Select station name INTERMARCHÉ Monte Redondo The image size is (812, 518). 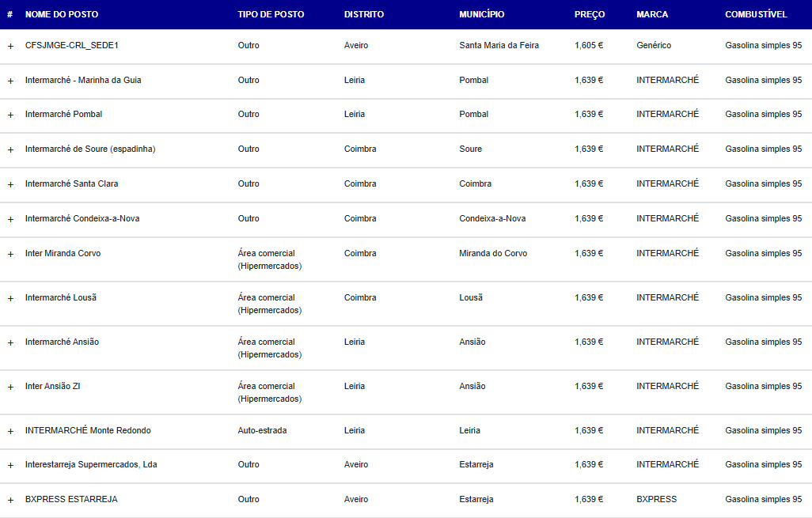coord(88,430)
